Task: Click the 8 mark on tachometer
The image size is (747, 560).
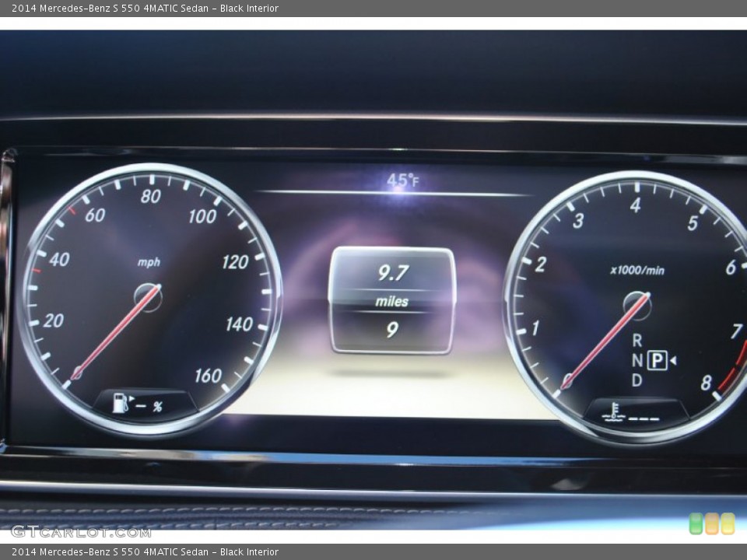Action: (x=706, y=383)
